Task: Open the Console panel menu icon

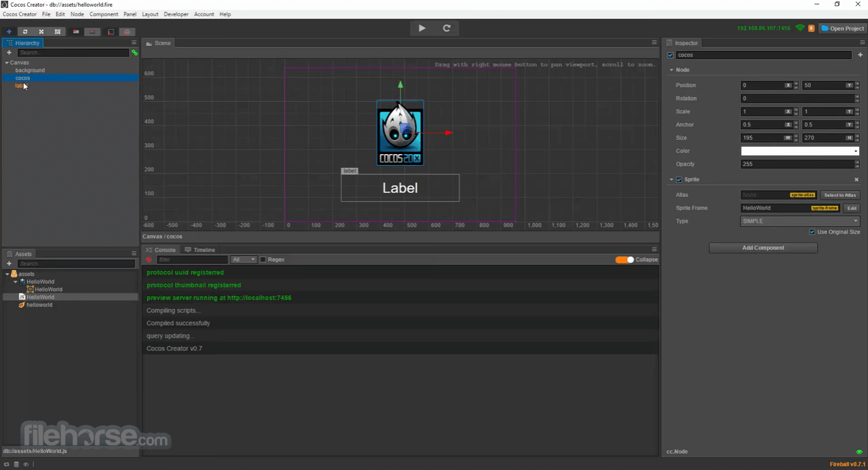Action: (x=654, y=249)
